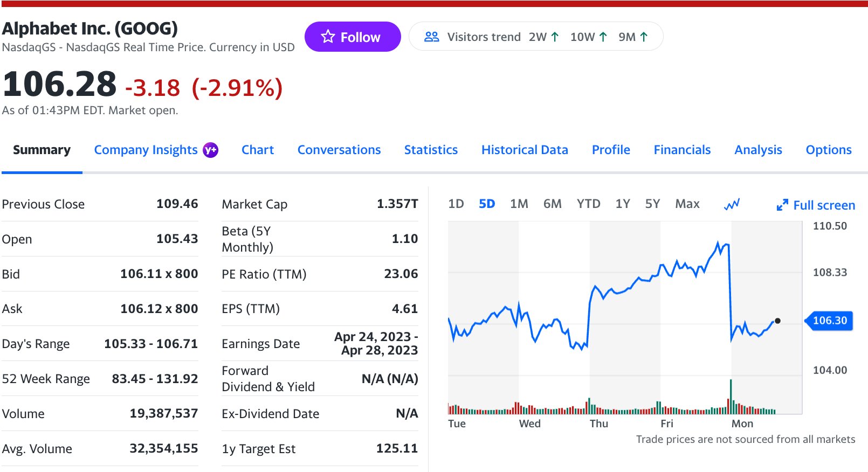The height and width of the screenshot is (472, 868).
Task: Click the Earnings Date value
Action: tap(376, 343)
